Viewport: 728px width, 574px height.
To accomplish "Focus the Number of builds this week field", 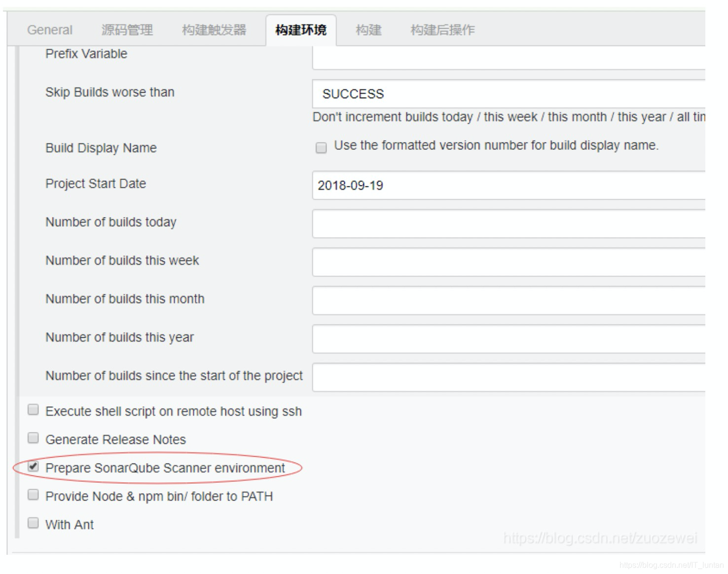I will click(509, 262).
